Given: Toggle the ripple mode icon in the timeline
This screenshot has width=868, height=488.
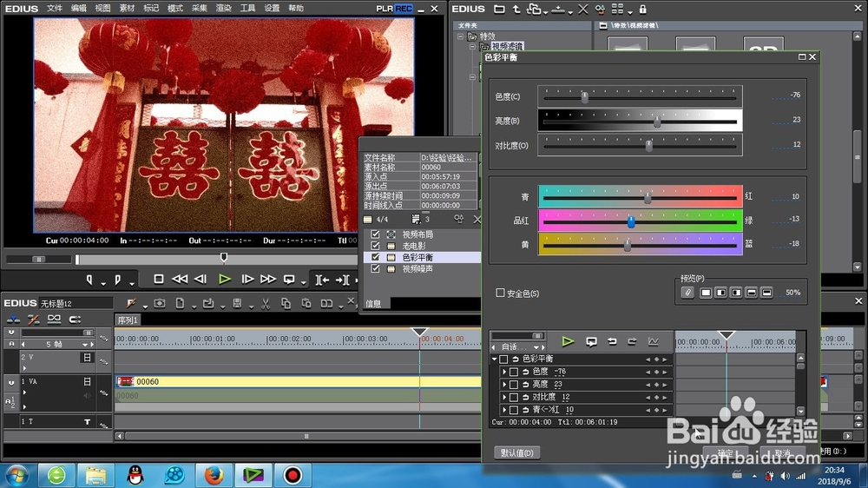Looking at the screenshot, I should 33,320.
